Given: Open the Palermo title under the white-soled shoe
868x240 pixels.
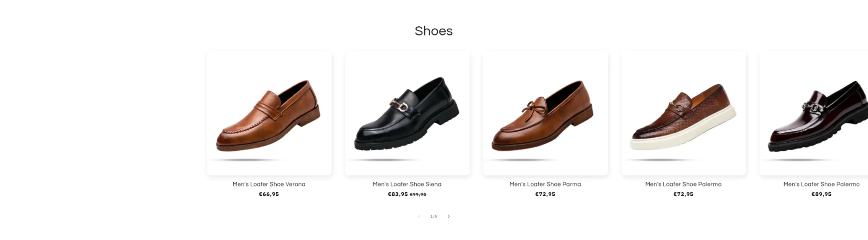Looking at the screenshot, I should (683, 184).
